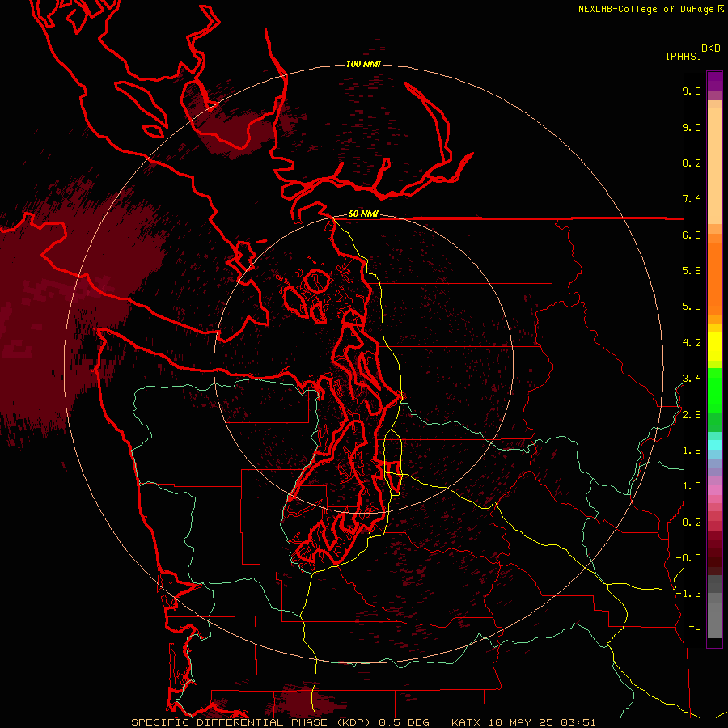Click the '10 MAY 25 03:51' timestamp
This screenshot has height=728, width=728.
(542, 722)
